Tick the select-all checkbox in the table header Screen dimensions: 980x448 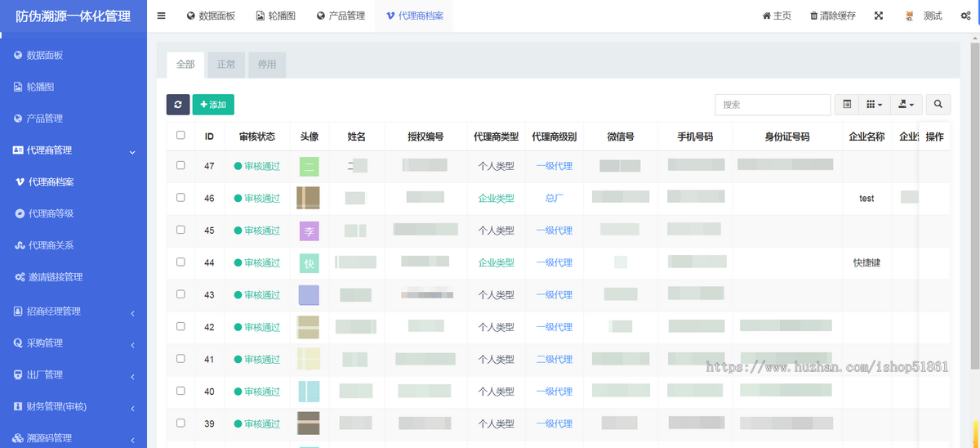[180, 136]
